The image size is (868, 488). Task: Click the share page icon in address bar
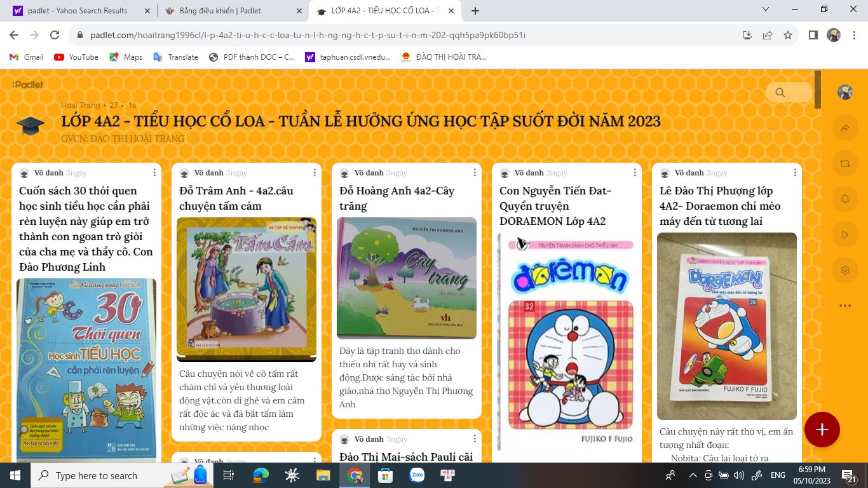click(768, 35)
